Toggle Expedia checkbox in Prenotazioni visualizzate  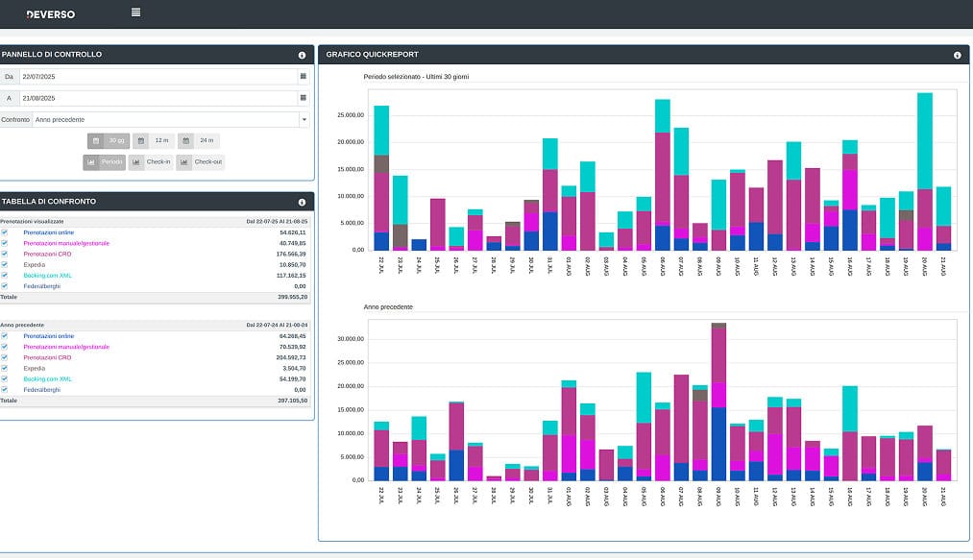tap(5, 264)
